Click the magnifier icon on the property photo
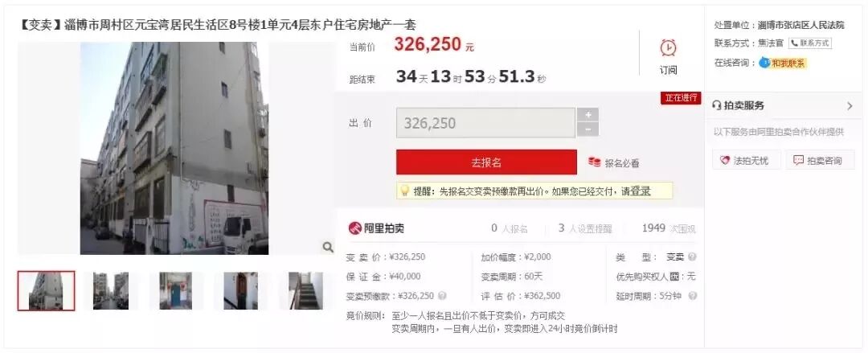This screenshot has width=868, height=353. [328, 247]
